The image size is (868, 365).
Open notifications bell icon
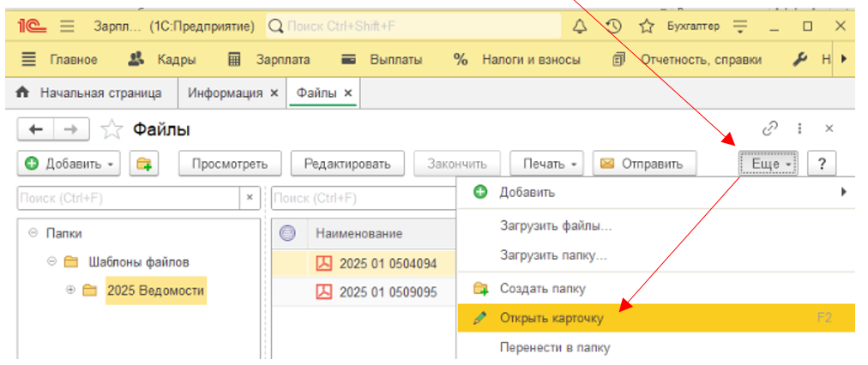click(580, 26)
